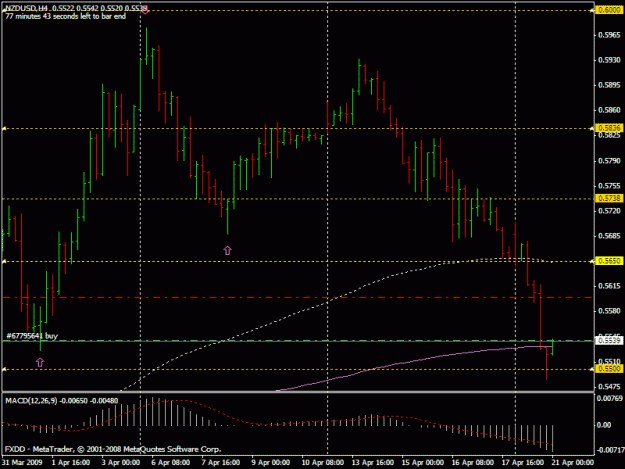Click the 0.5615 price axis value
Screen dimensions: 625x469
[609, 286]
